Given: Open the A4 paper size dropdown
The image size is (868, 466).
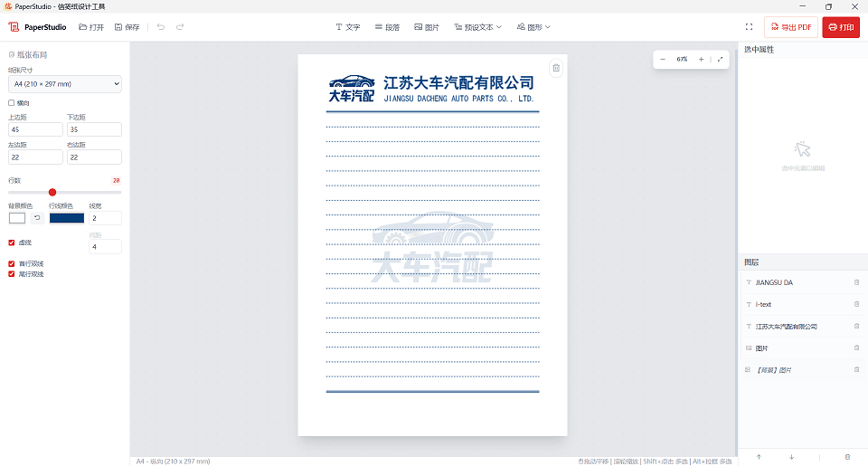Looking at the screenshot, I should [64, 84].
